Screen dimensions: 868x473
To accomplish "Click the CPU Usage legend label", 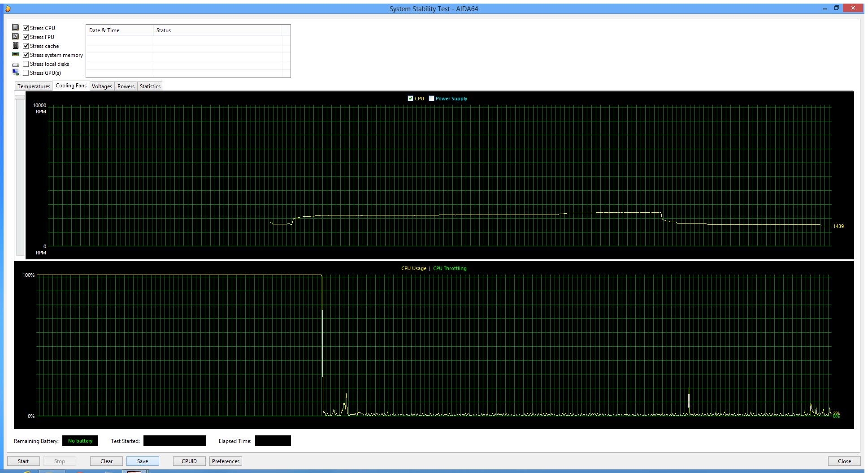I will pos(413,268).
